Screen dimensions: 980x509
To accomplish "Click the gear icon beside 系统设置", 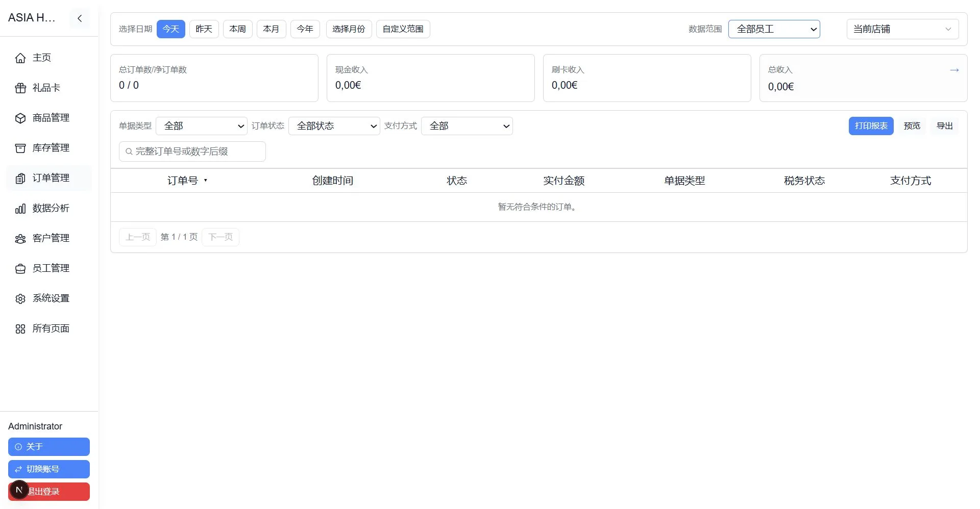I will 20,299.
